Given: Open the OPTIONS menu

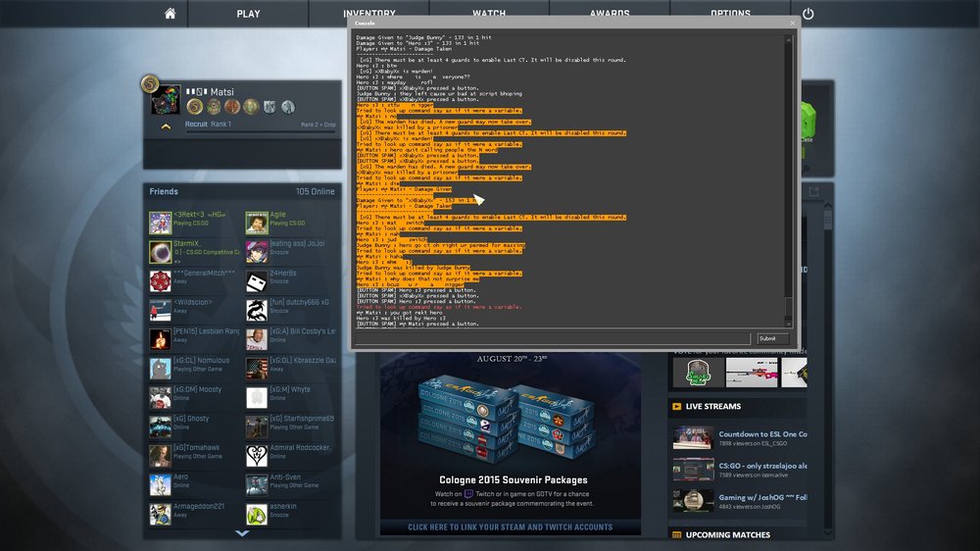Looking at the screenshot, I should coord(730,13).
